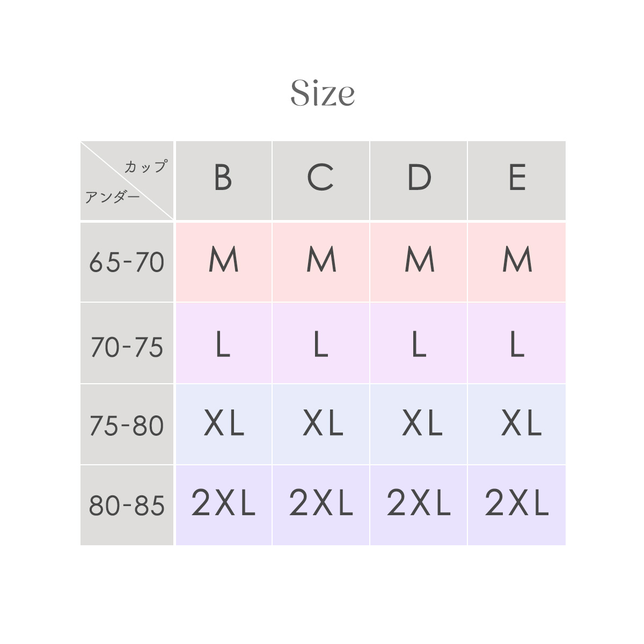Click the L cell under D cup

(x=419, y=343)
